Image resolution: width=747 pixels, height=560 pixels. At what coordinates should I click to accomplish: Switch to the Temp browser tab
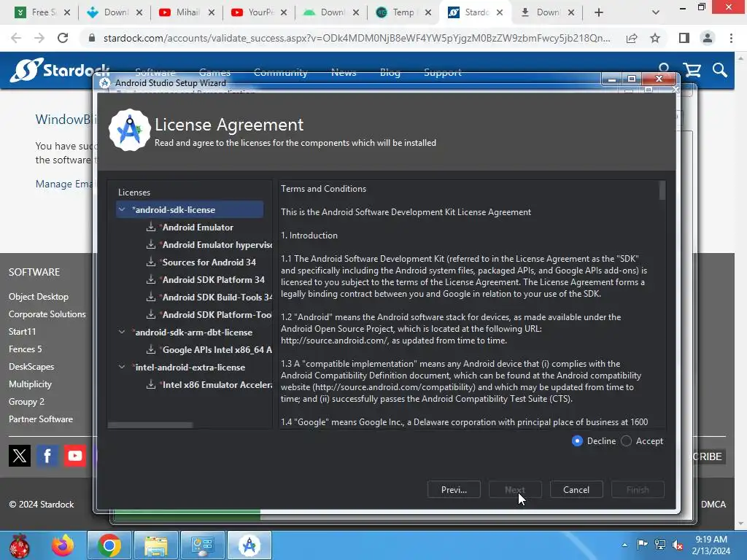point(403,12)
